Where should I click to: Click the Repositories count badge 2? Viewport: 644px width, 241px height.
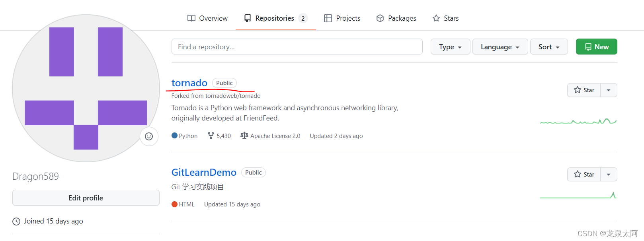[303, 18]
